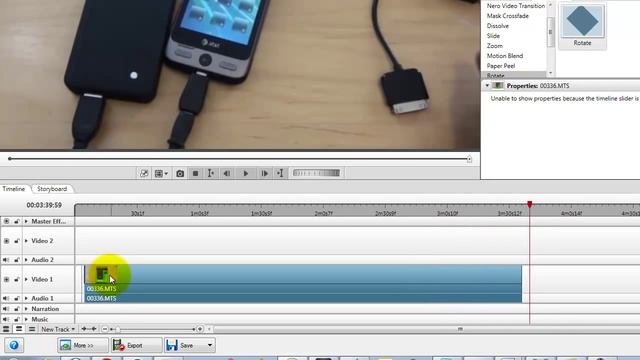Click the fit timeline to window icon
The width and height of the screenshot is (640, 360).
tap(89, 329)
